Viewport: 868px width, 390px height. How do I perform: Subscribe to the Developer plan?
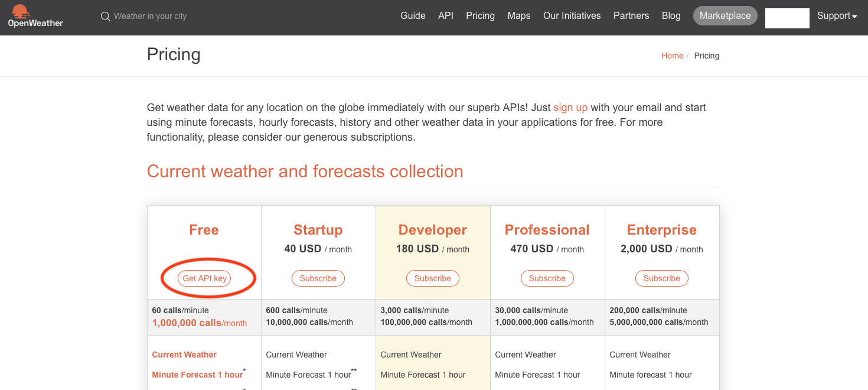[433, 278]
